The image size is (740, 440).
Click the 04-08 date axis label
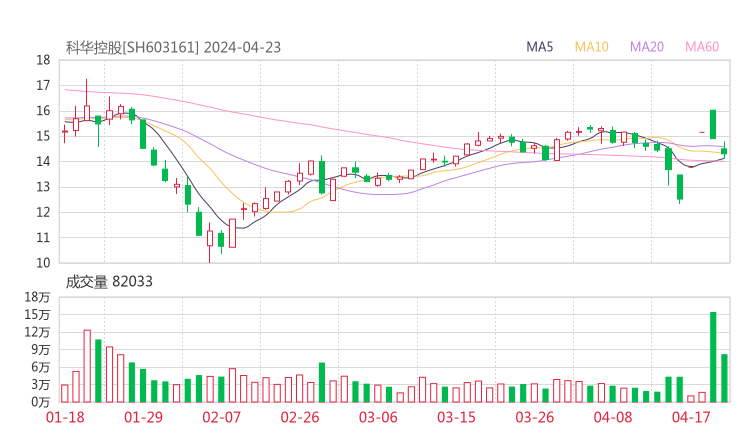pos(613,417)
